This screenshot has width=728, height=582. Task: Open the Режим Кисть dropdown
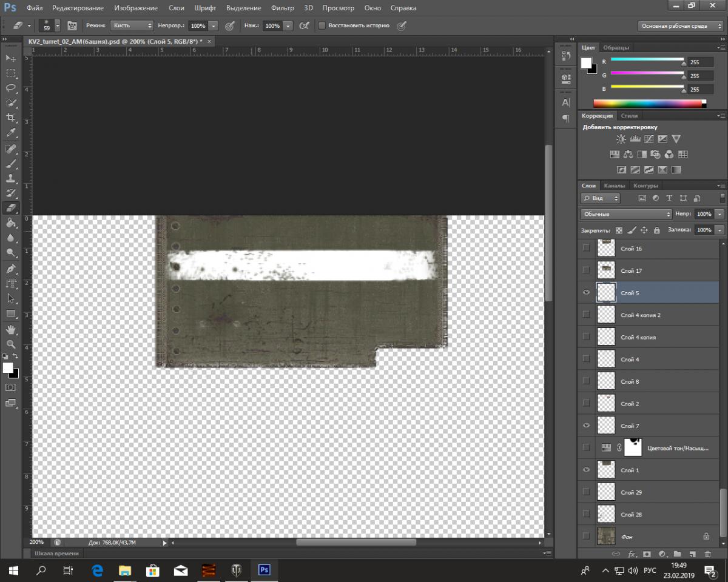[132, 25]
